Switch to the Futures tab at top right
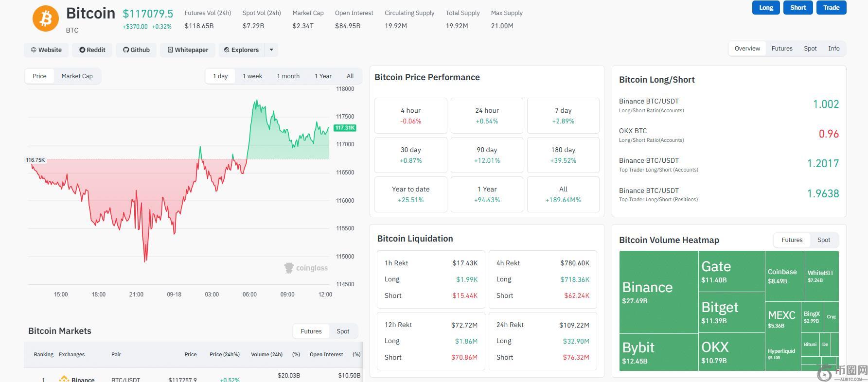868x382 pixels. coord(782,49)
